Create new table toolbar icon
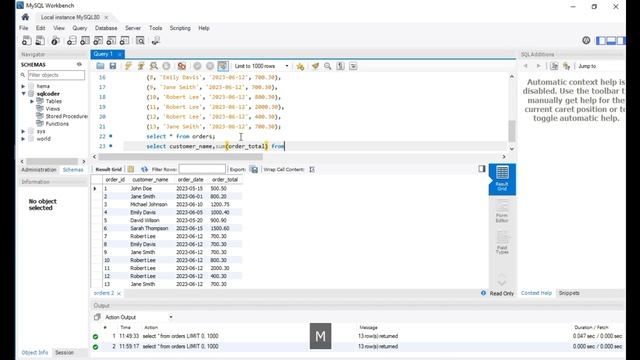The width and height of the screenshot is (640, 360). pos(85,41)
